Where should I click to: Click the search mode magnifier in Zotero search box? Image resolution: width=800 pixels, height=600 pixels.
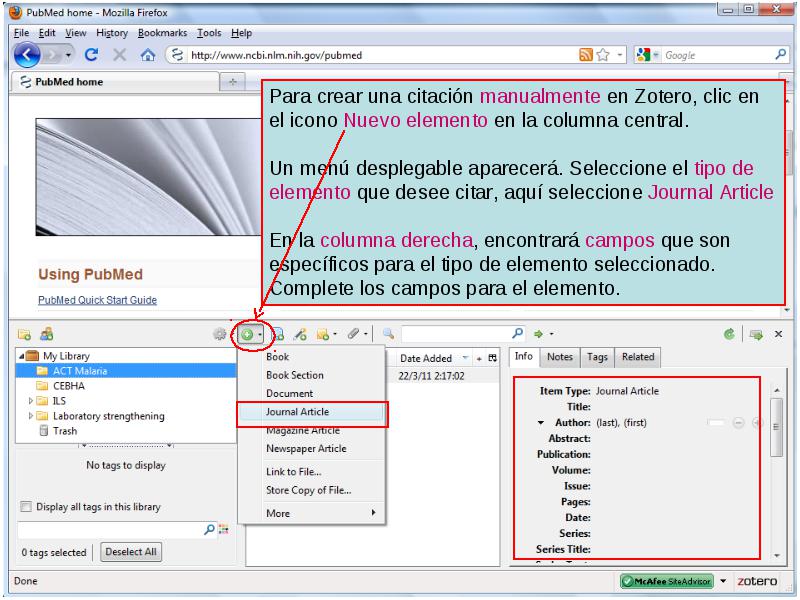tap(517, 333)
